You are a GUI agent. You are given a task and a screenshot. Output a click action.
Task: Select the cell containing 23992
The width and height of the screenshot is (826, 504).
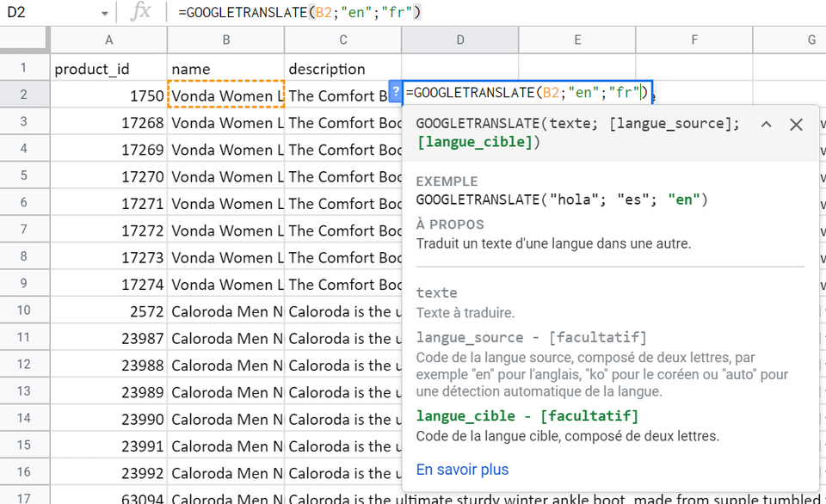click(x=108, y=472)
